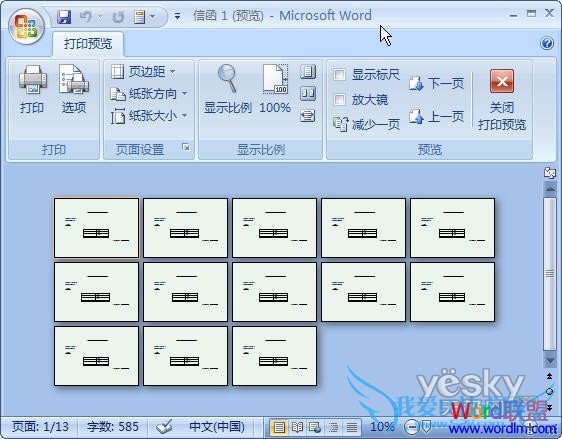Select the fifth thumbnail in the first row

[x=452, y=228]
